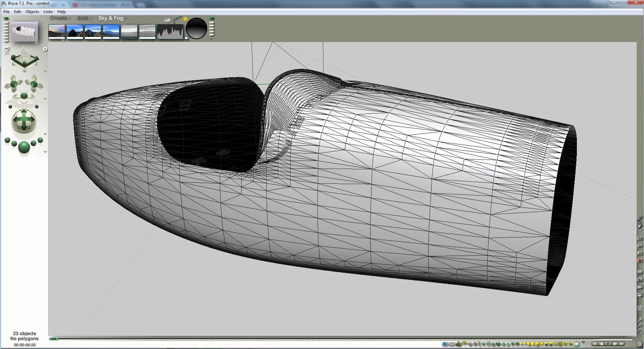The width and height of the screenshot is (644, 349).
Task: Select yellow cube lights icon
Action: [x=537, y=344]
